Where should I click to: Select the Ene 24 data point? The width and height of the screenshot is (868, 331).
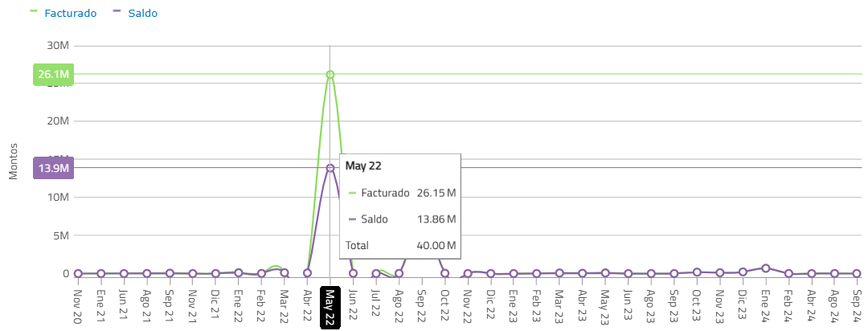click(766, 268)
